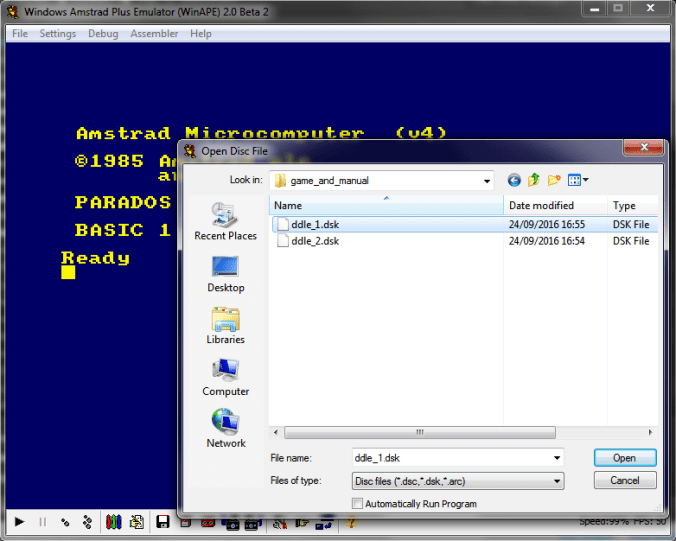676x541 pixels.
Task: Click the first camera screenshot icon
Action: pyautogui.click(x=230, y=523)
